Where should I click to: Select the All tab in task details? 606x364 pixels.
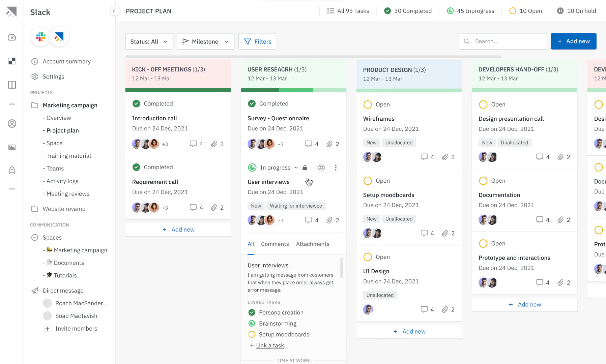point(251,244)
